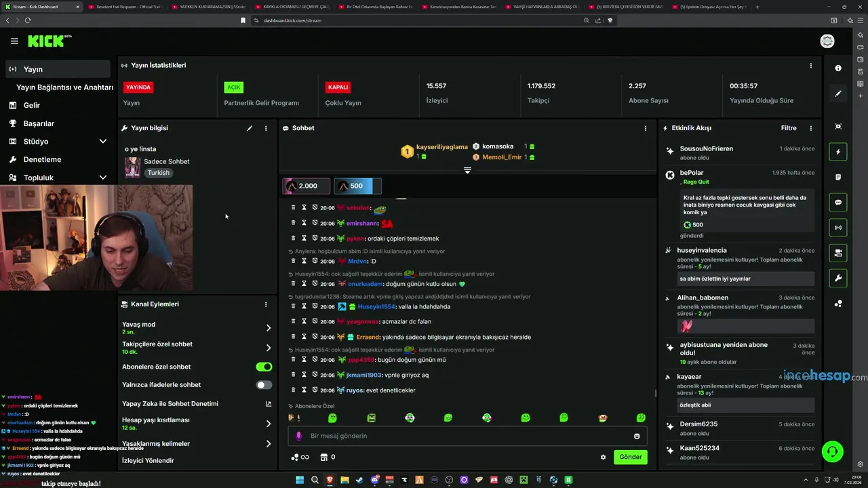Click the 2.000 kicks goal bar
868x488 pixels.
point(307,186)
